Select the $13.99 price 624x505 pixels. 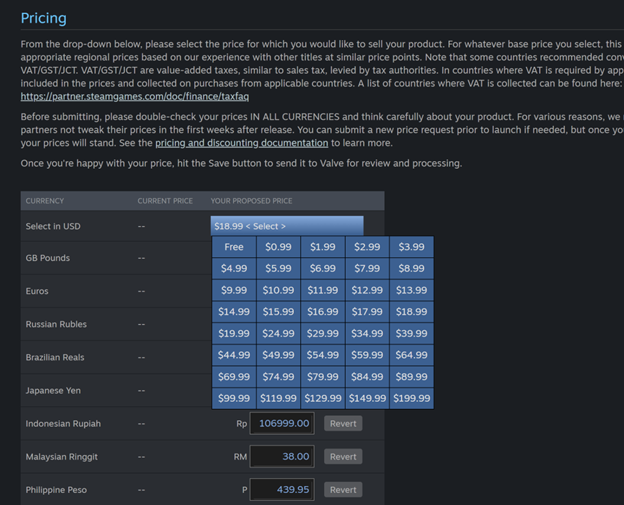click(x=411, y=290)
